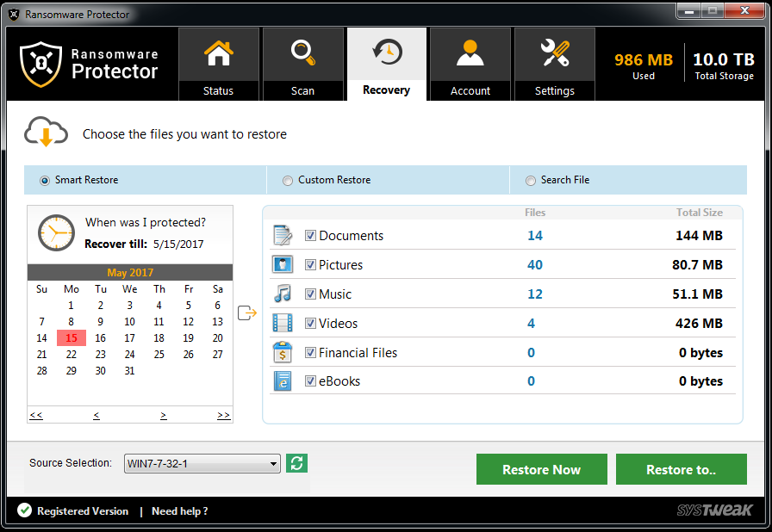Go to next year with >> link
The height and width of the screenshot is (532, 772).
pyautogui.click(x=223, y=416)
